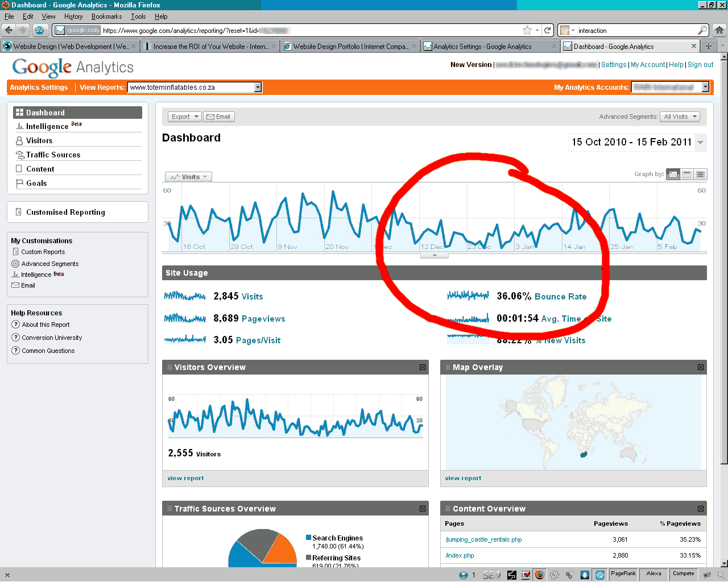
Task: Click the Alexa status bar button
Action: [654, 573]
